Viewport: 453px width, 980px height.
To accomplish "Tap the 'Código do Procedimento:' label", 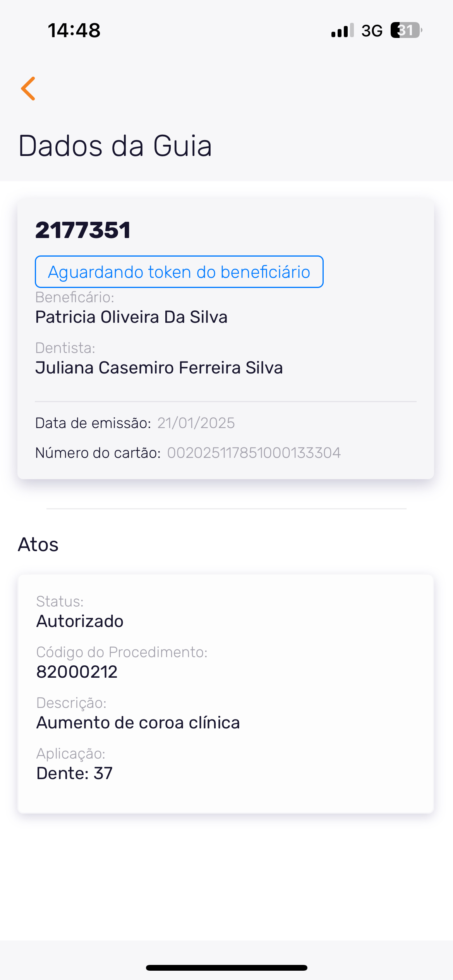I will click(x=122, y=652).
